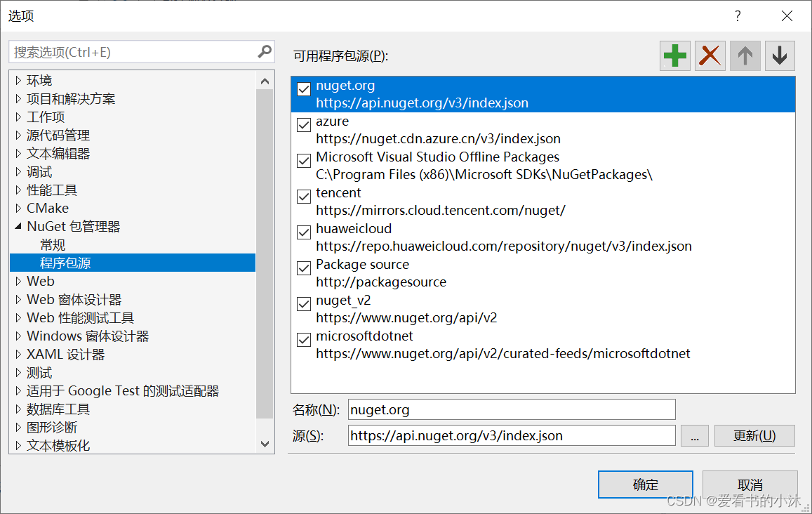The height and width of the screenshot is (514, 812).
Task: Select the Windows 窗体设计器 tree item
Action: point(88,336)
